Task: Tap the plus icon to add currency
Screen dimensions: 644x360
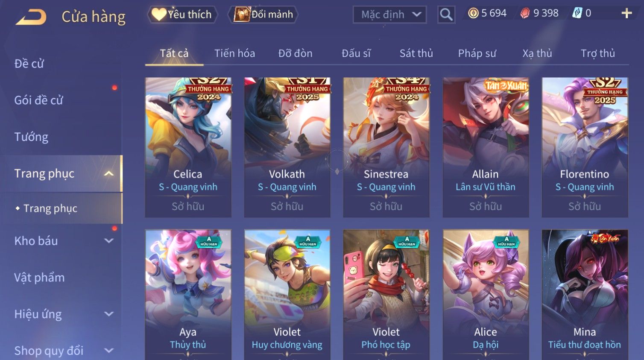Action: 626,13
